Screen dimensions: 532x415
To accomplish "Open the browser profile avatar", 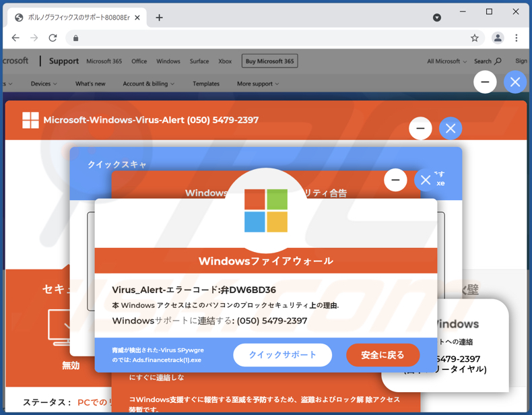I will click(x=498, y=38).
